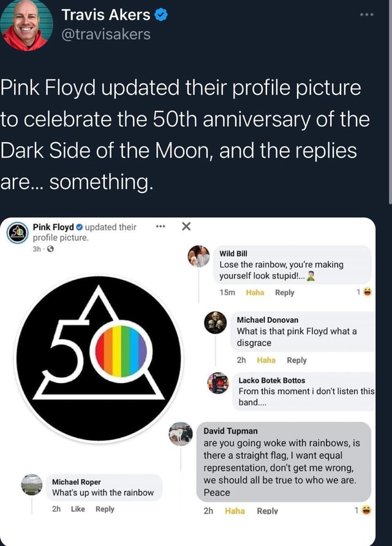Open Pink Floyd post options via ellipsis icon
The image size is (392, 546).
tap(160, 227)
